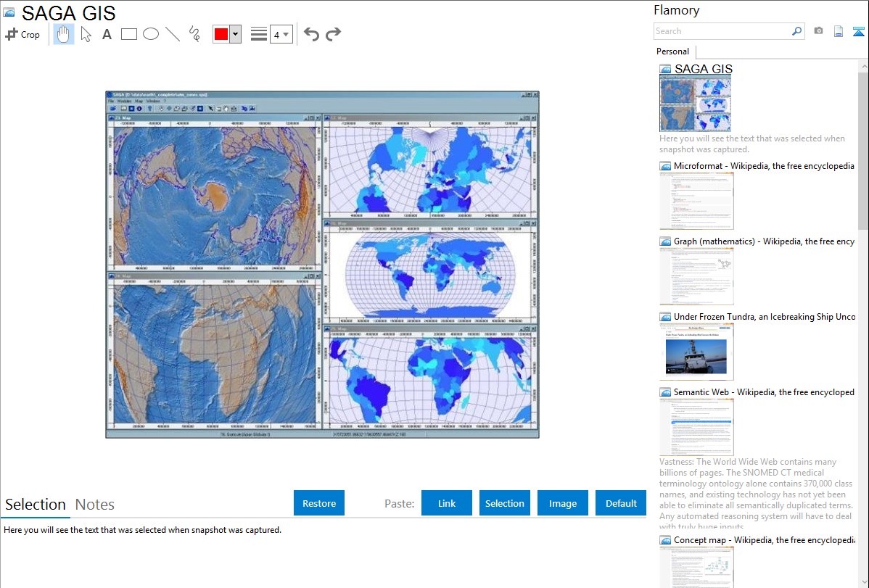This screenshot has width=869, height=588.
Task: Open the Microformat Wikipedia snapshot thumbnail
Action: click(x=696, y=201)
